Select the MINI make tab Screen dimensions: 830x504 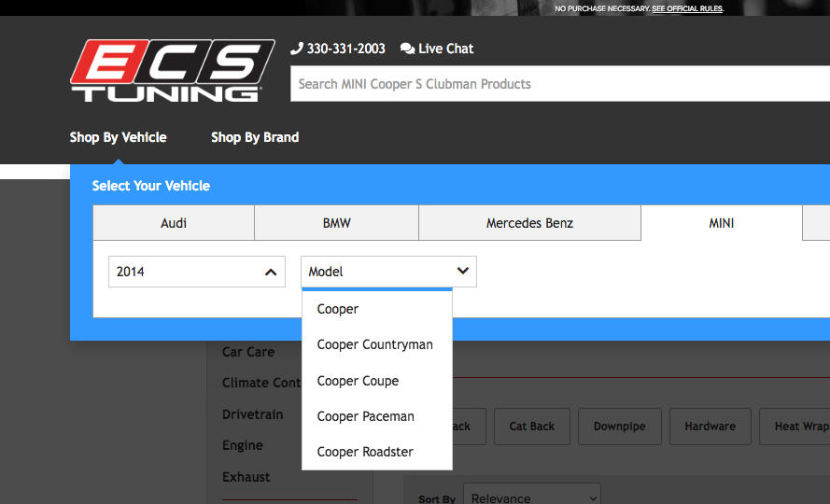point(721,223)
